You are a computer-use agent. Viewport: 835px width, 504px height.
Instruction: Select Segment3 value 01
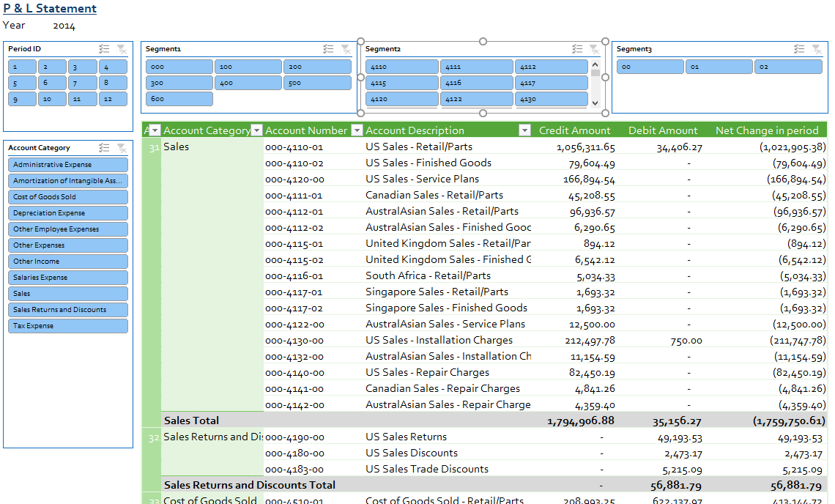coord(719,67)
